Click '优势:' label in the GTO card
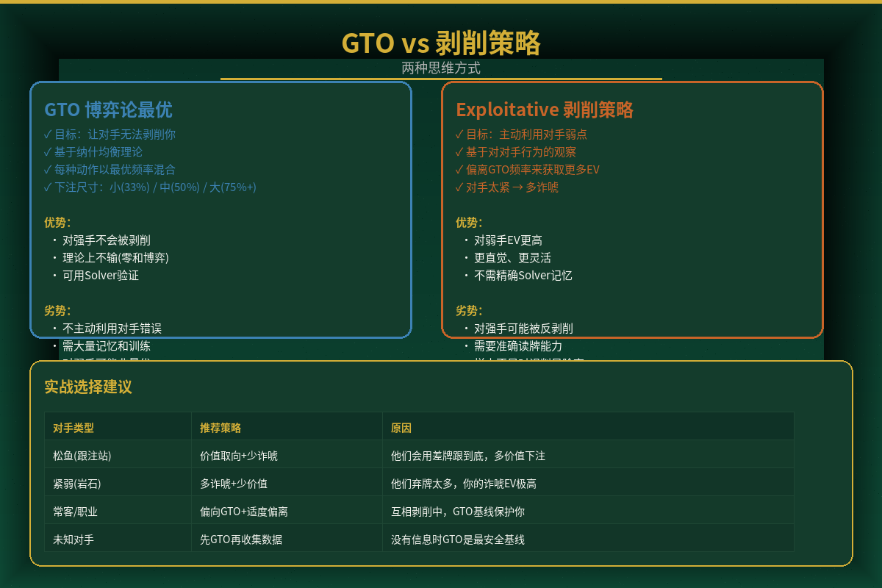Viewport: 882px width, 588px height. (x=57, y=223)
